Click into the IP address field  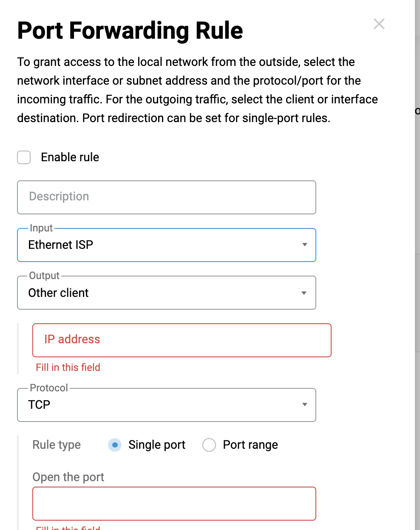182,340
